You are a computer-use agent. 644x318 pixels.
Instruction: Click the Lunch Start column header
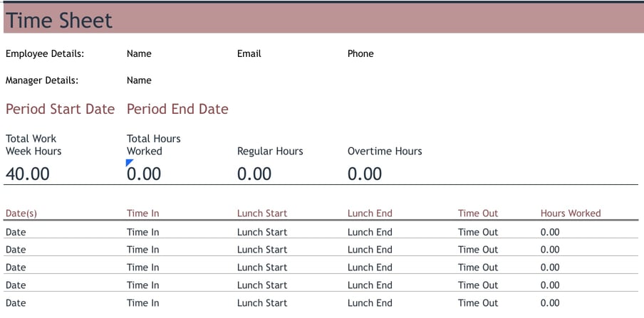click(262, 213)
